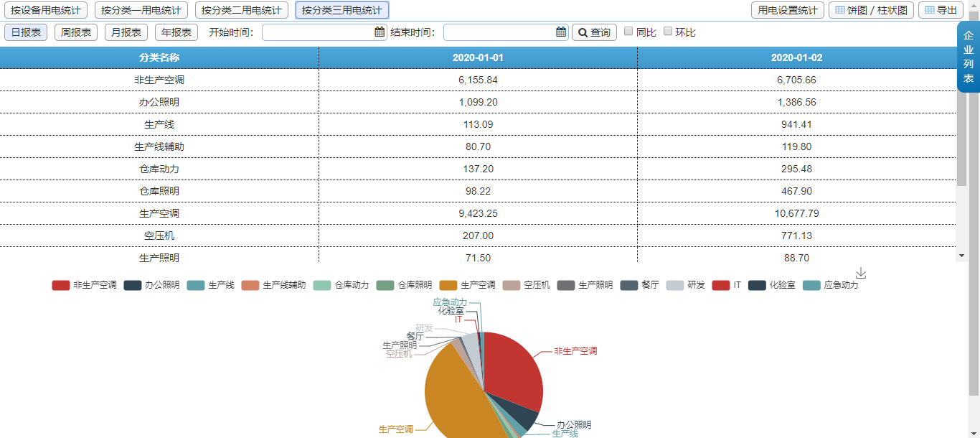Switch to 按分类二用电统计 tab
The image size is (980, 438).
pyautogui.click(x=242, y=10)
